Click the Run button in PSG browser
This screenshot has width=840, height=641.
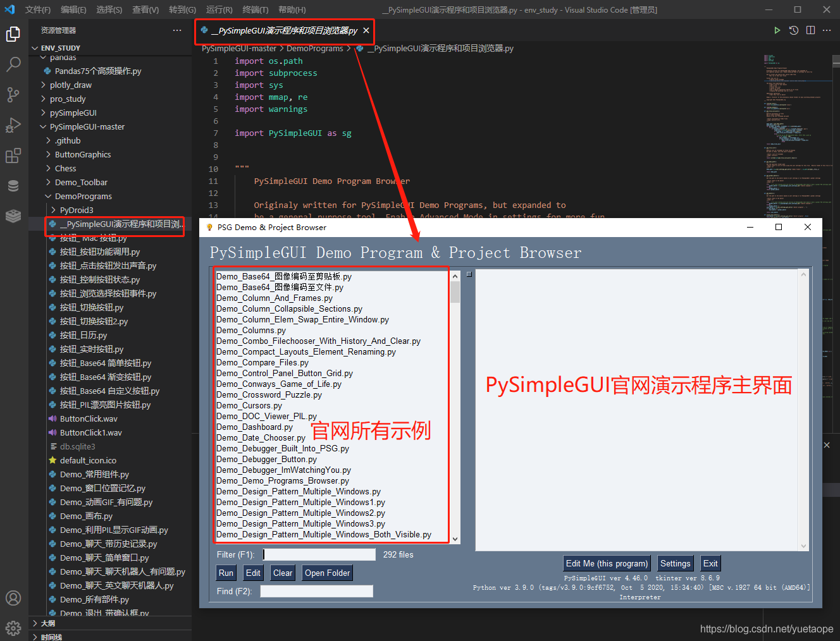226,573
